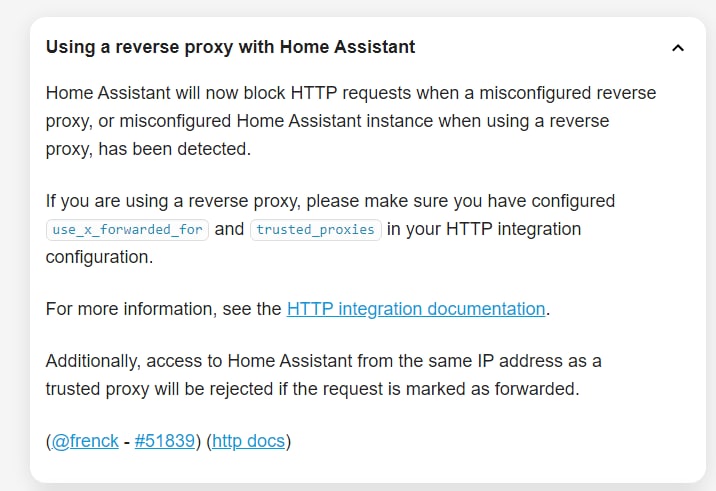The image size is (716, 491).
Task: Click the 'Using a reverse proxy' heading
Action: click(231, 47)
